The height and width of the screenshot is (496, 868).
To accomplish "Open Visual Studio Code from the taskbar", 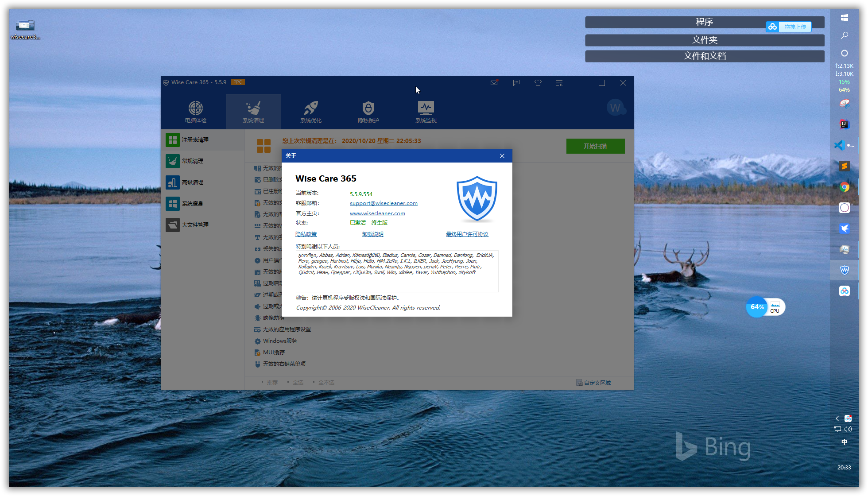I will point(840,145).
